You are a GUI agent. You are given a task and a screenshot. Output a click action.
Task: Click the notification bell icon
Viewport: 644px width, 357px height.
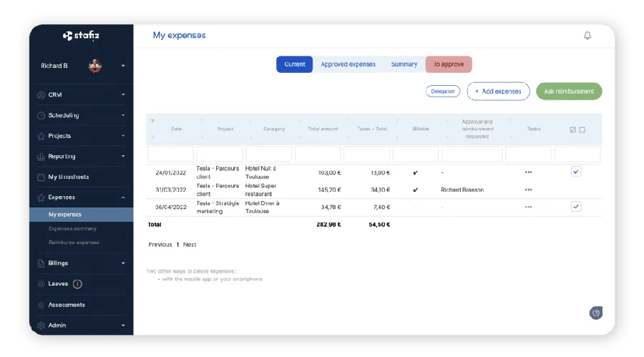tap(587, 36)
